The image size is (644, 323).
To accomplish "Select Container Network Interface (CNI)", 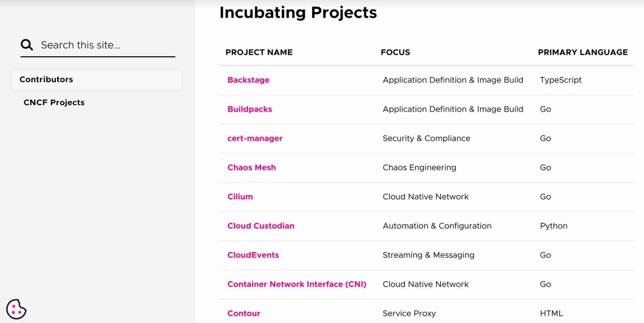I will pyautogui.click(x=296, y=284).
